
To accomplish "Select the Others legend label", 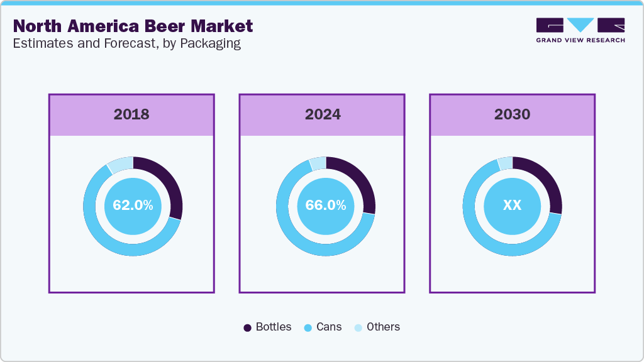I will coord(383,327).
